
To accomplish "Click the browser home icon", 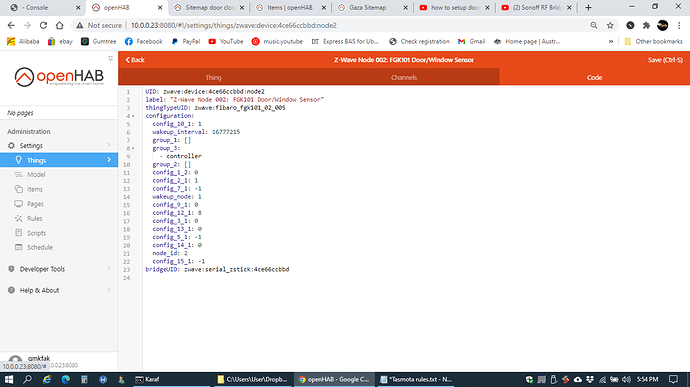I will [x=59, y=26].
